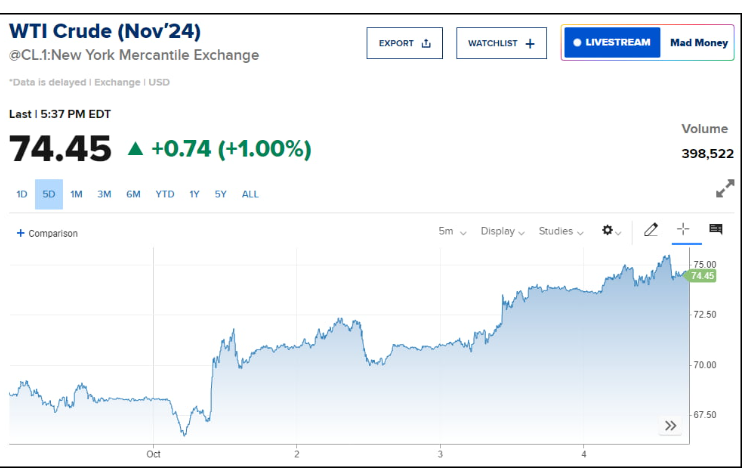The width and height of the screenshot is (752, 471).
Task: Click the double-arrow scroll-to-latest button
Action: [671, 426]
